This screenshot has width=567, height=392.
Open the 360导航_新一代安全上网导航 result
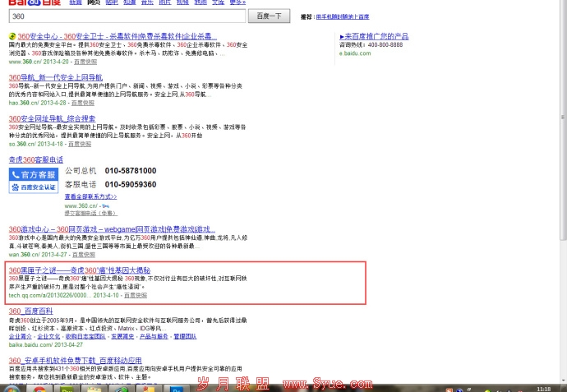click(56, 77)
